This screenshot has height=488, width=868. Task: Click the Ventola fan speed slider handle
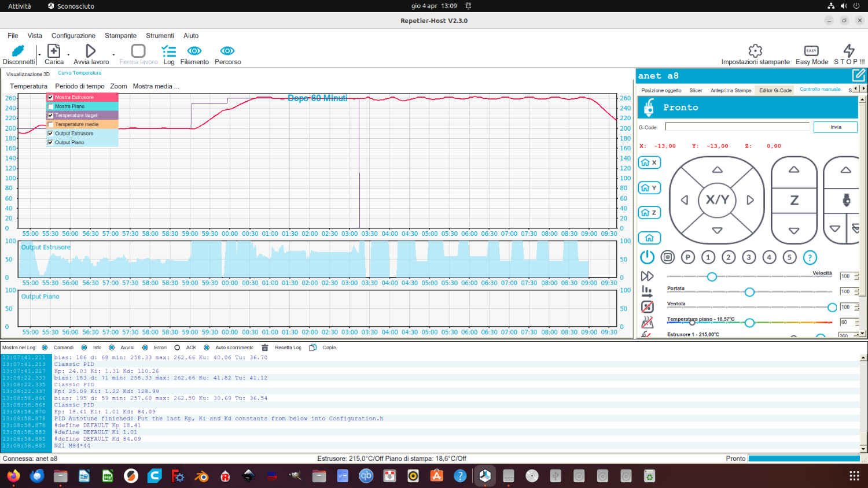(x=832, y=307)
